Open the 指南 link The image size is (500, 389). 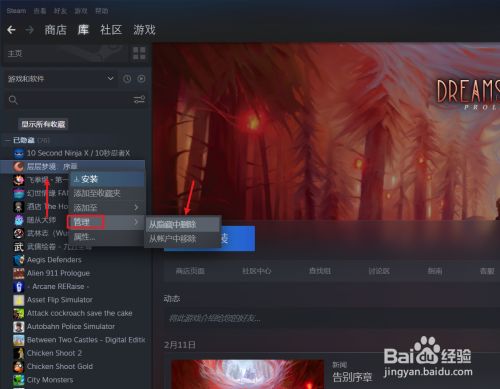coord(435,271)
